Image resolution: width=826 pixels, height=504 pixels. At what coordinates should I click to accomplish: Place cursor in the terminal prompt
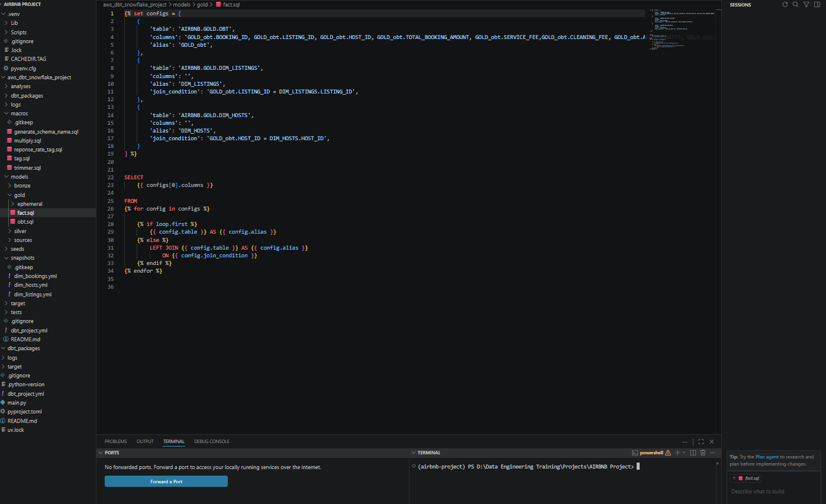pos(638,466)
